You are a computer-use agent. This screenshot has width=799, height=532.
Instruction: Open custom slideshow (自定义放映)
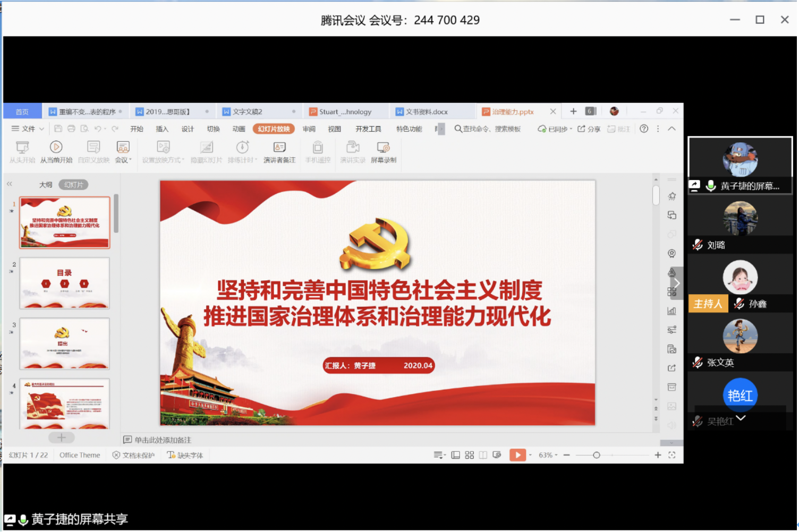pos(92,152)
